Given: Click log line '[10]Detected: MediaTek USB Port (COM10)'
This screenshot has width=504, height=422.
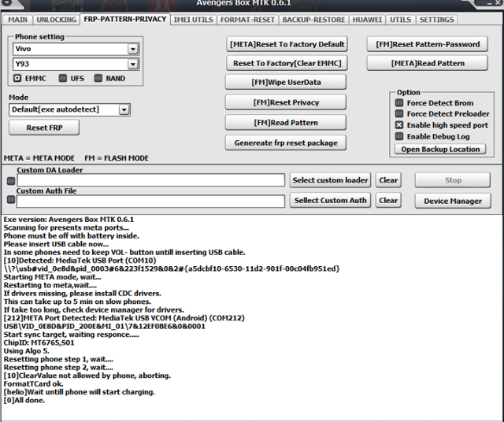Looking at the screenshot, I should (x=80, y=261).
